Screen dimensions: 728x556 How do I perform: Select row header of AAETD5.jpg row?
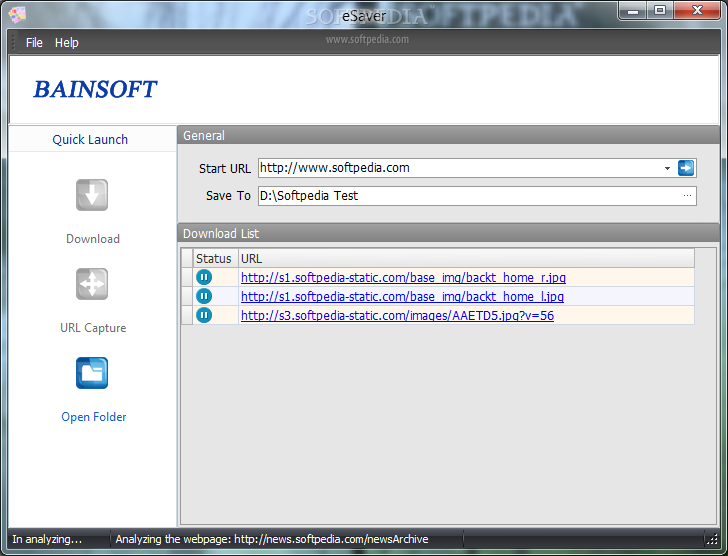[187, 315]
